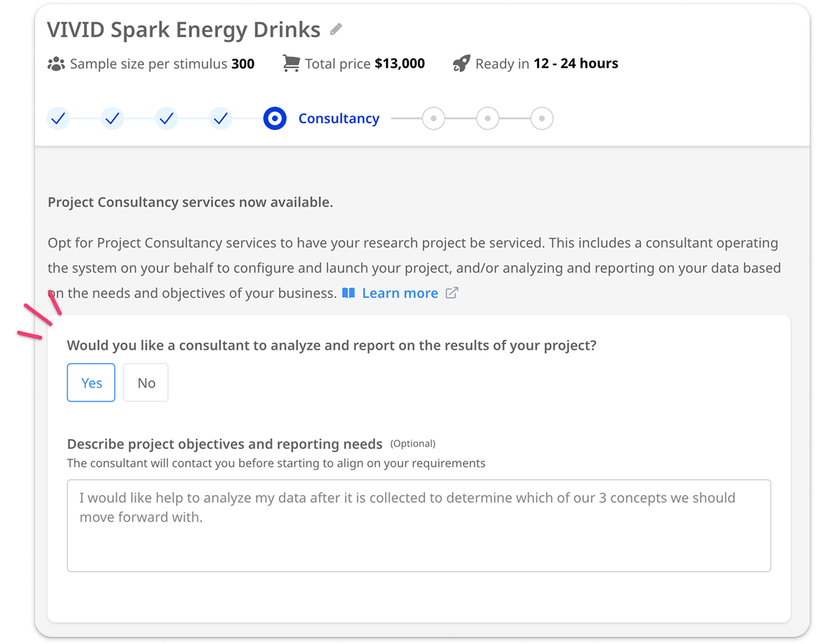Viewport: 816px width, 644px height.
Task: Go to third completed step checkmark
Action: pos(166,119)
